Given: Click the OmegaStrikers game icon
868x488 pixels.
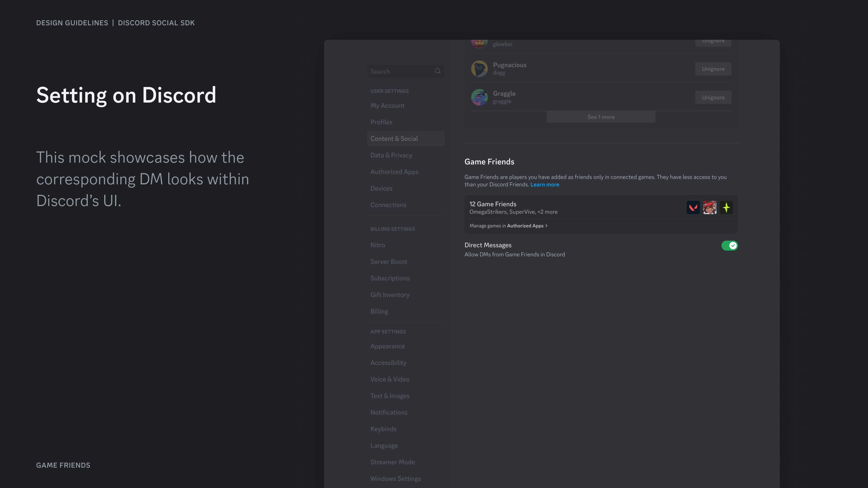Looking at the screenshot, I should (710, 207).
